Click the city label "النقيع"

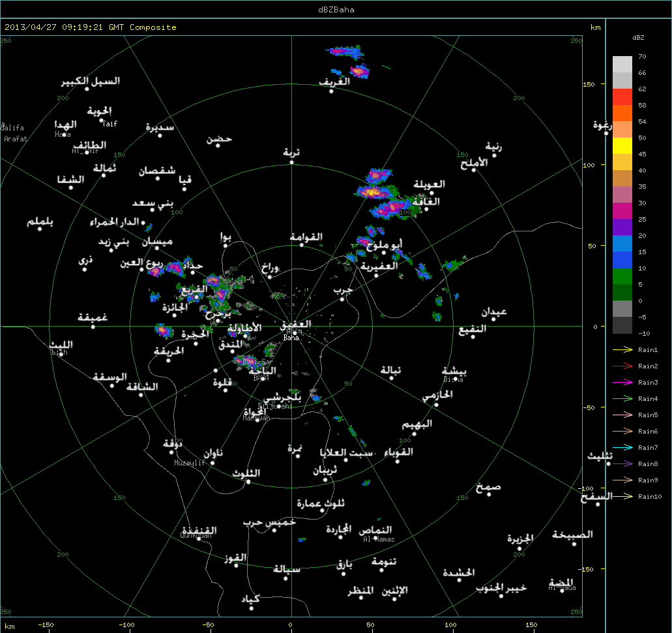tap(473, 329)
